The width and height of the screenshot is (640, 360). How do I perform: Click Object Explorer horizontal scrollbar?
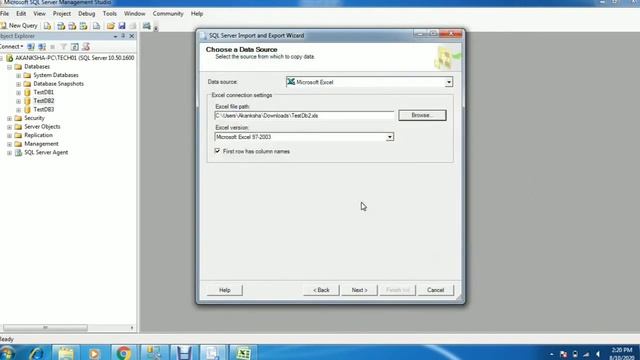[x=45, y=328]
